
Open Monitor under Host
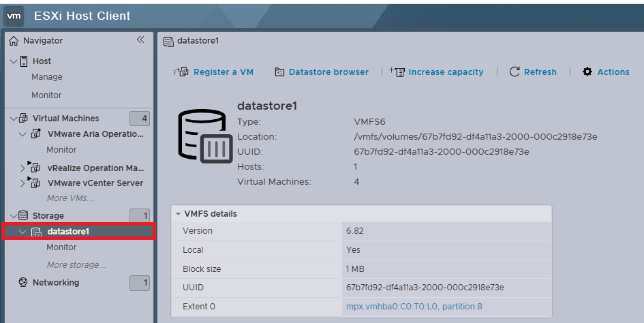46,95
